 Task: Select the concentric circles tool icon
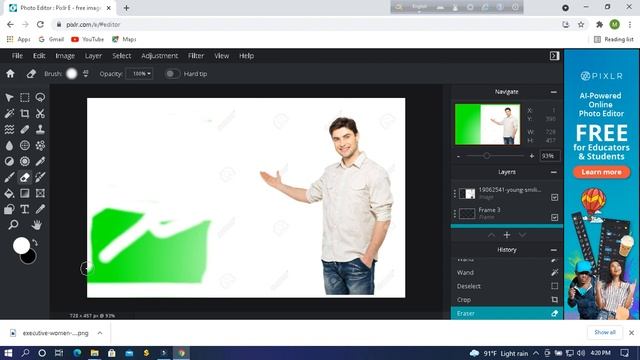[25, 161]
